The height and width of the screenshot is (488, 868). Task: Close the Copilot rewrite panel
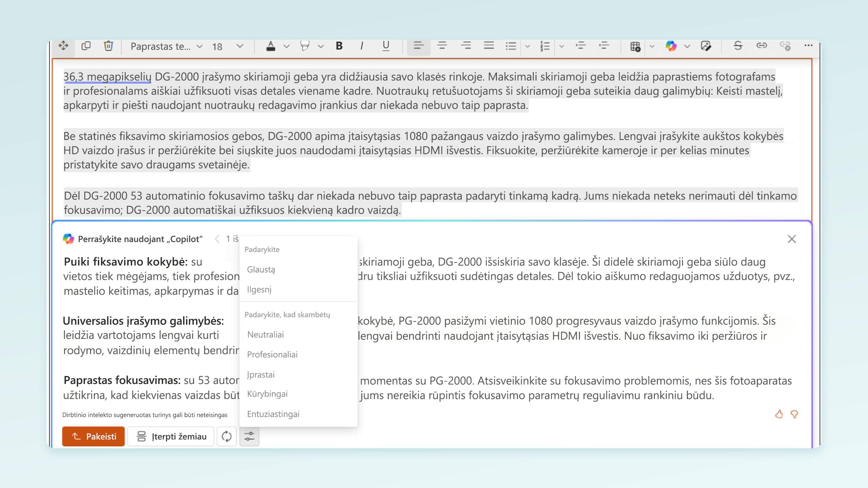(792, 239)
